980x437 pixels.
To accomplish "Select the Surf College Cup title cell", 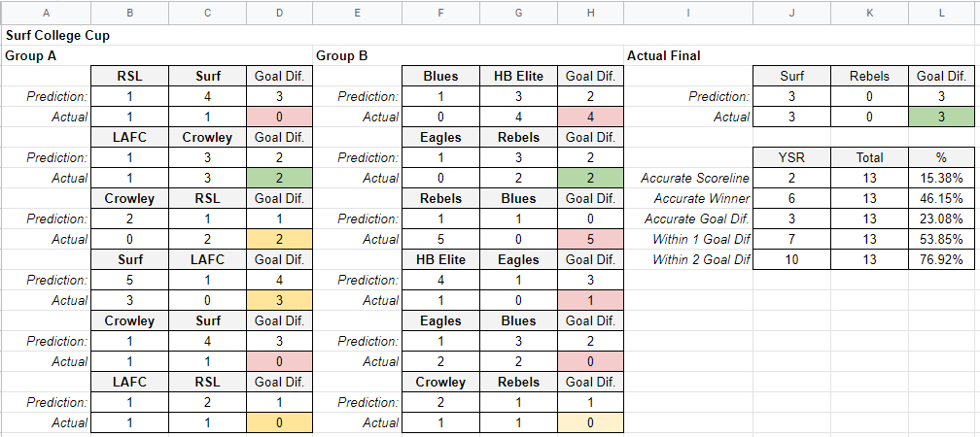I will click(58, 35).
